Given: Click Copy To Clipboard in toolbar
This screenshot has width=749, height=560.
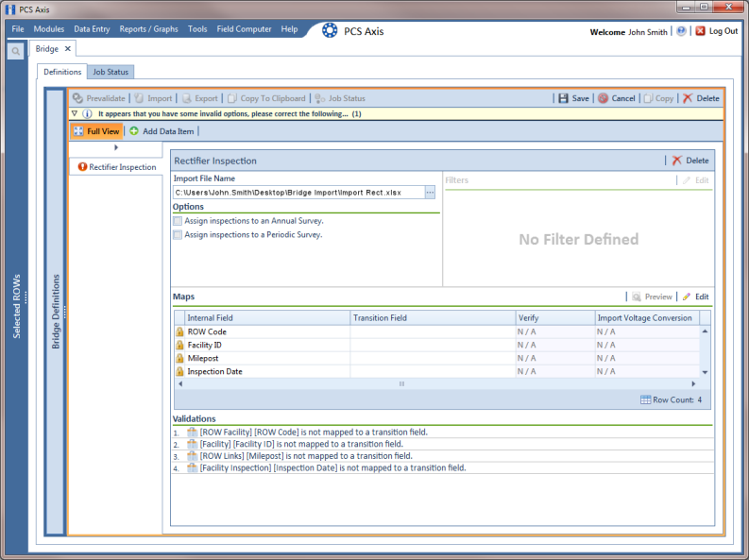Looking at the screenshot, I should pos(266,98).
